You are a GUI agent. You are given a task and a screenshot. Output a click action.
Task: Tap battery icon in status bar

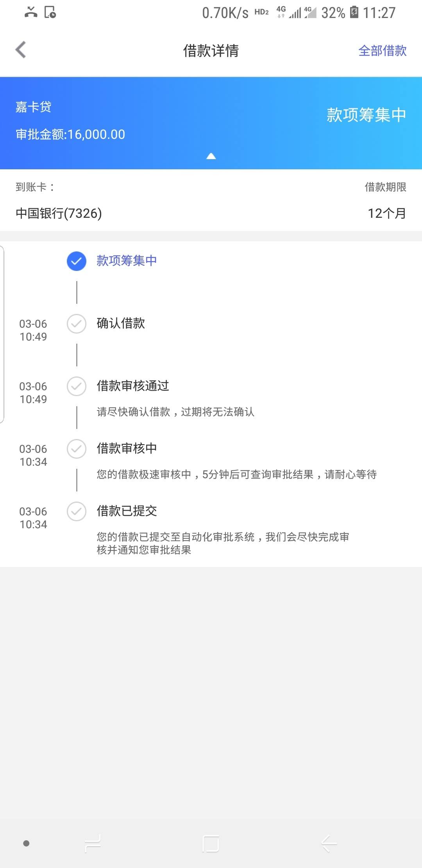[x=354, y=13]
